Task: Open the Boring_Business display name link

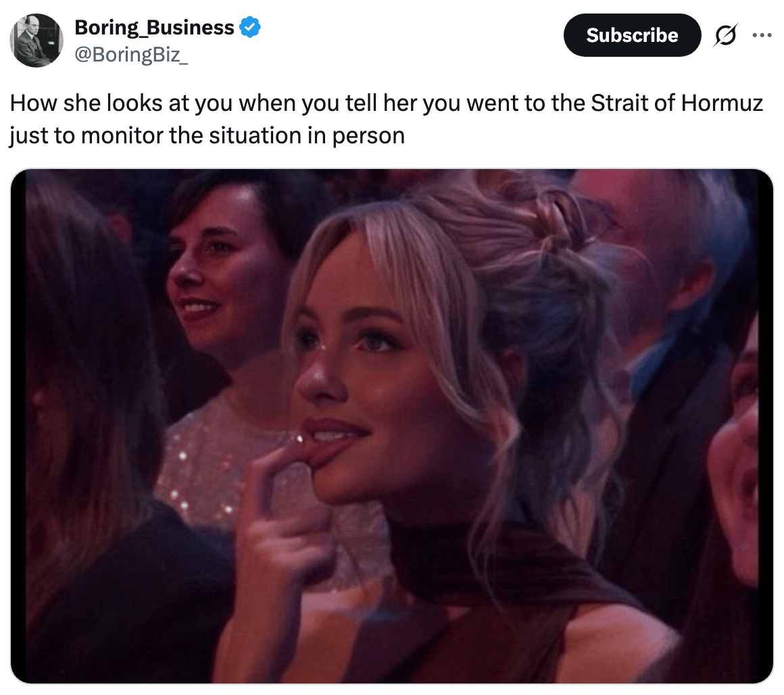Action: tap(154, 28)
